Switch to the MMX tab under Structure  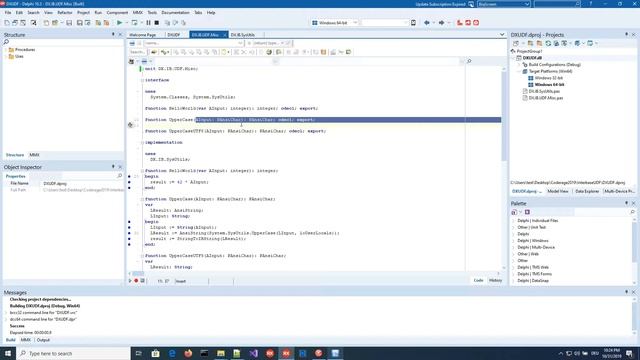point(34,155)
